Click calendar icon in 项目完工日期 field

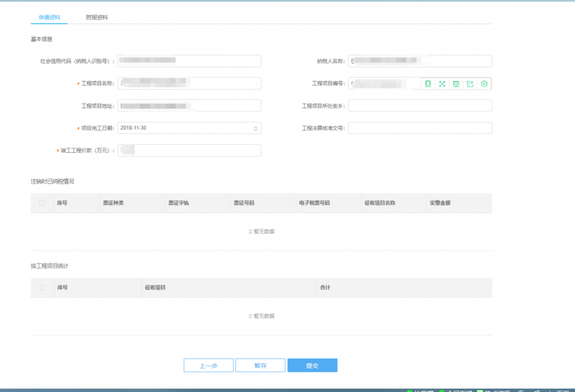(x=255, y=128)
